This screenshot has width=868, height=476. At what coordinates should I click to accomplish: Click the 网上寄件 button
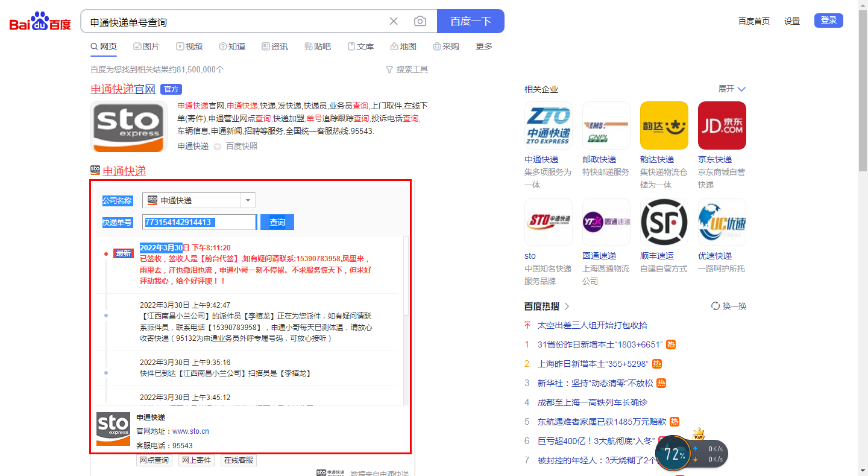197,460
